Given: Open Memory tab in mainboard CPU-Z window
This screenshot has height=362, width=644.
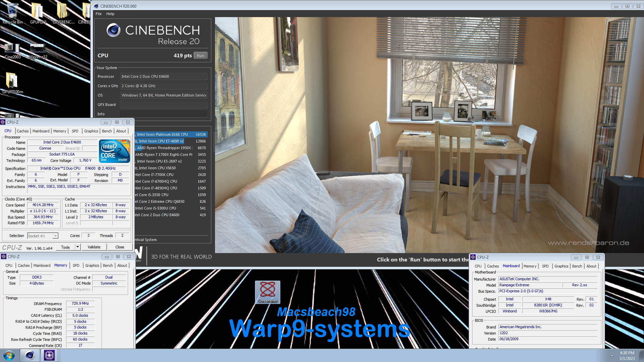Looking at the screenshot, I should pyautogui.click(x=530, y=266).
